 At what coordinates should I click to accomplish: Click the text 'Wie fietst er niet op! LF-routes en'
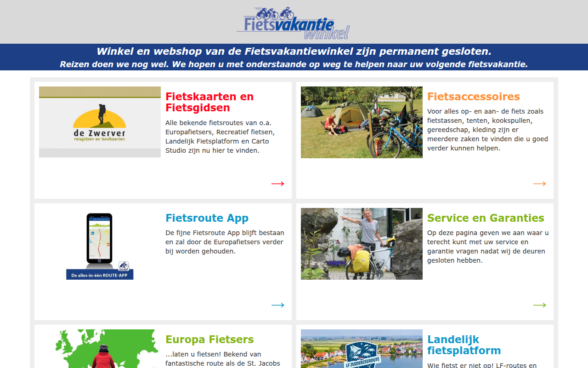pos(482,366)
